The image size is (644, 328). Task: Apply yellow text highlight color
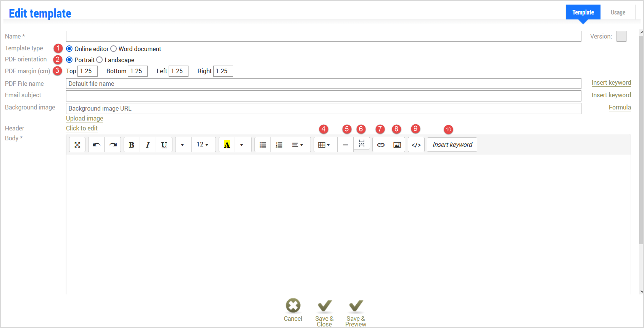click(227, 145)
